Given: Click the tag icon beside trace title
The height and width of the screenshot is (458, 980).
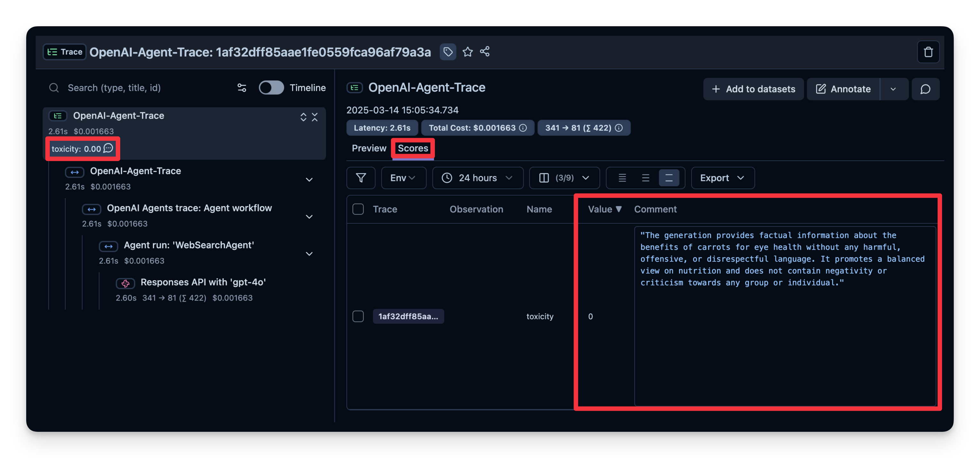Looking at the screenshot, I should pyautogui.click(x=448, y=51).
